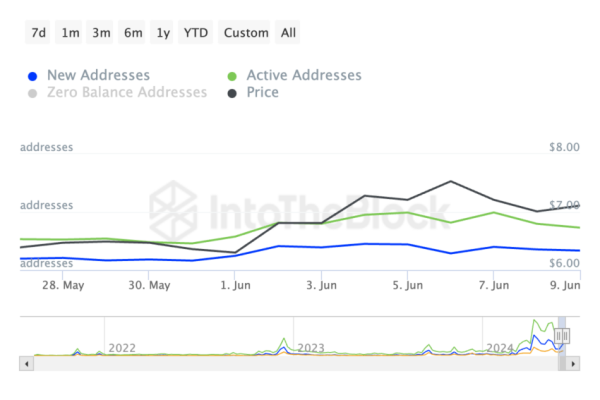Toggle the New Addresses series
This screenshot has width=600, height=400.
(98, 75)
